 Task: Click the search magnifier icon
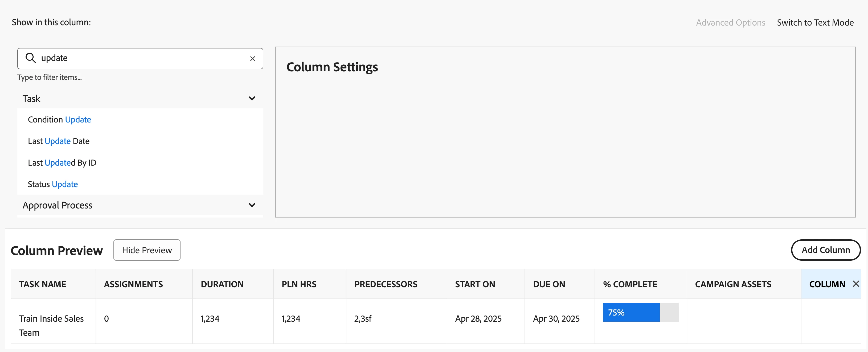[x=31, y=58]
